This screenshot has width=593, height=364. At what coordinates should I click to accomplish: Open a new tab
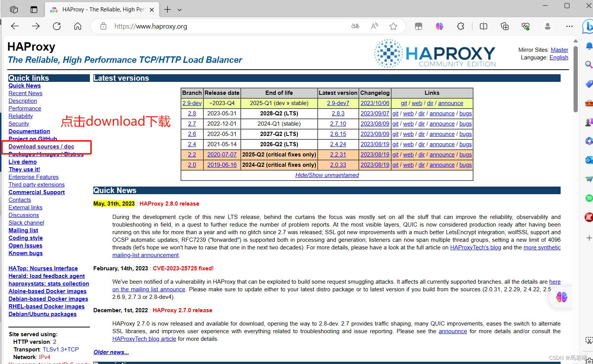167,10
